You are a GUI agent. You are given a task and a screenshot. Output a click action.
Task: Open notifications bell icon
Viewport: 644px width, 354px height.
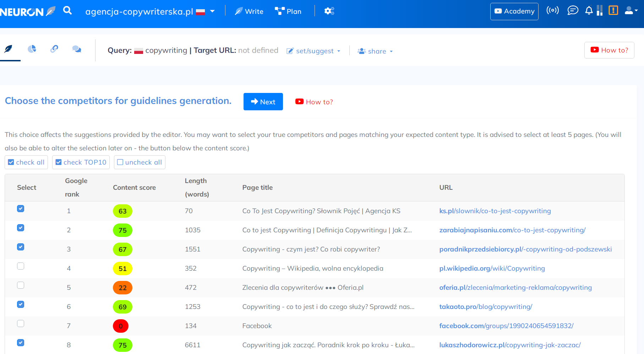point(589,10)
